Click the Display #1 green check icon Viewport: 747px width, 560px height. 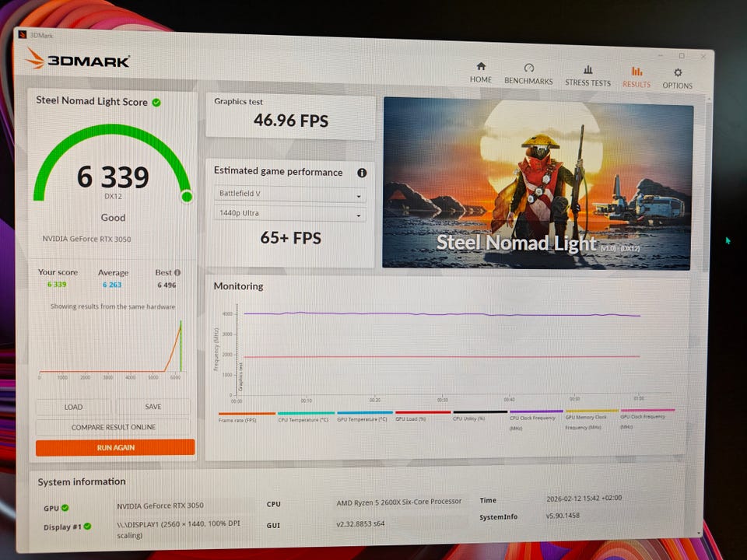pyautogui.click(x=88, y=527)
